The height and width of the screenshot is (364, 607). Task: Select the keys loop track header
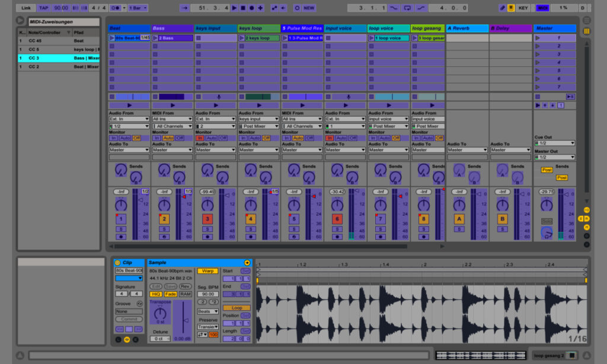coord(258,28)
